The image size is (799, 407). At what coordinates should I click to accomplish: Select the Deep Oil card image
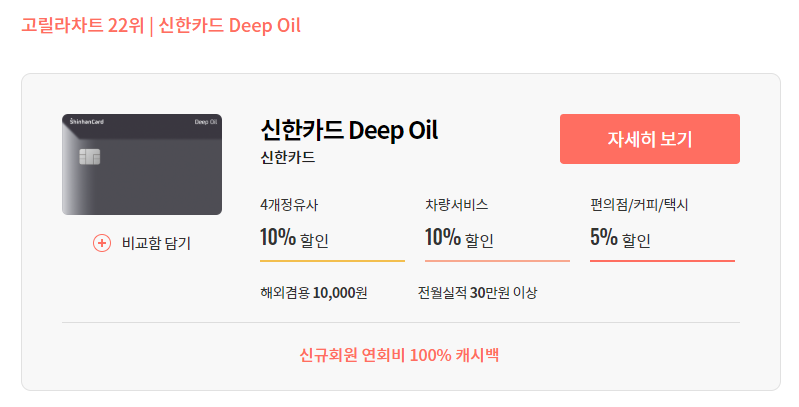(142, 165)
